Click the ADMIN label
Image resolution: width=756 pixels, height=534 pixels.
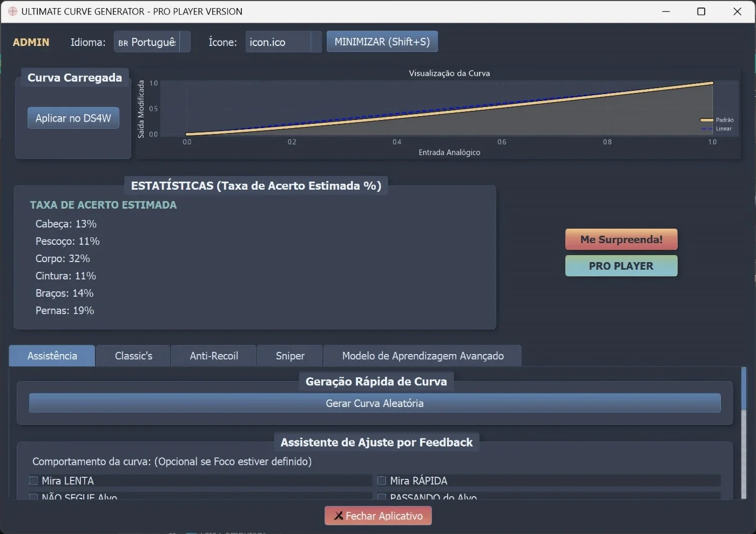tap(31, 42)
